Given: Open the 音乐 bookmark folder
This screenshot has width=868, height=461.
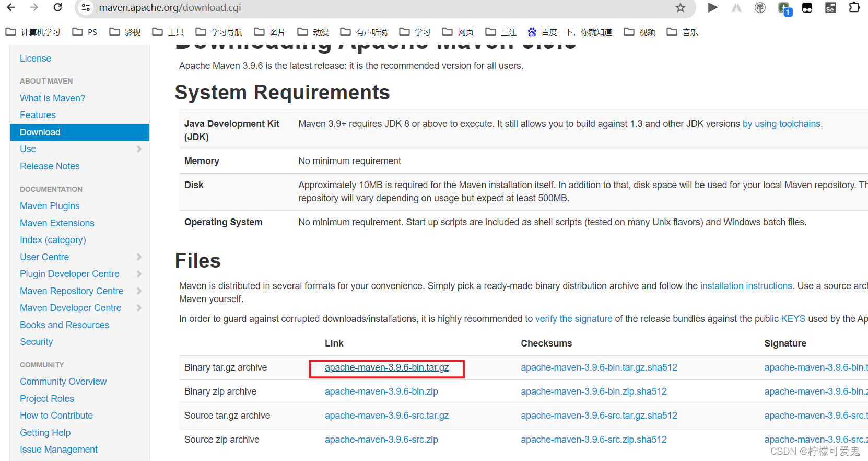Looking at the screenshot, I should (683, 32).
